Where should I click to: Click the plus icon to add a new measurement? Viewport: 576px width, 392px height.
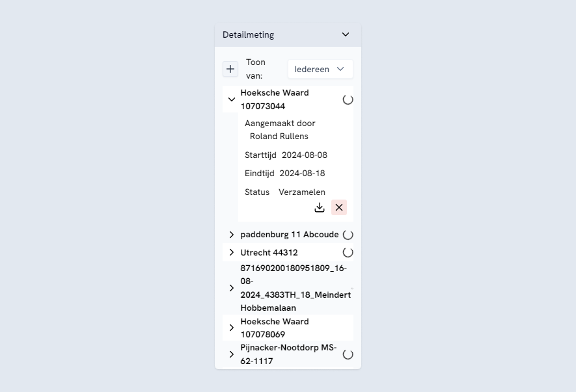click(x=230, y=68)
